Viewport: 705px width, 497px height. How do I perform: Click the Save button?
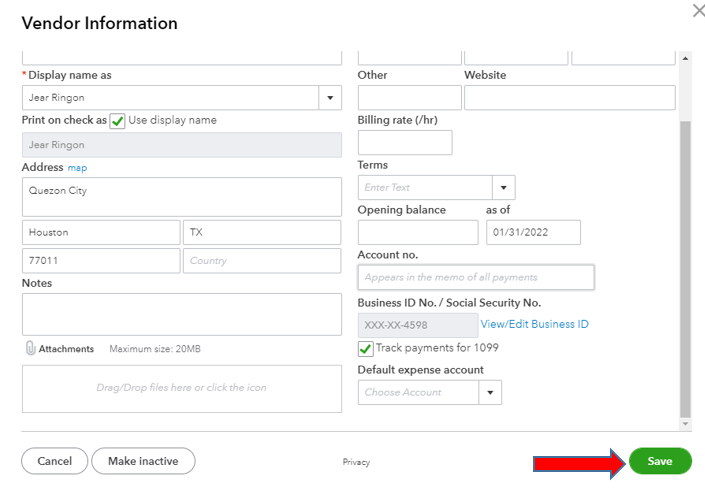[659, 461]
